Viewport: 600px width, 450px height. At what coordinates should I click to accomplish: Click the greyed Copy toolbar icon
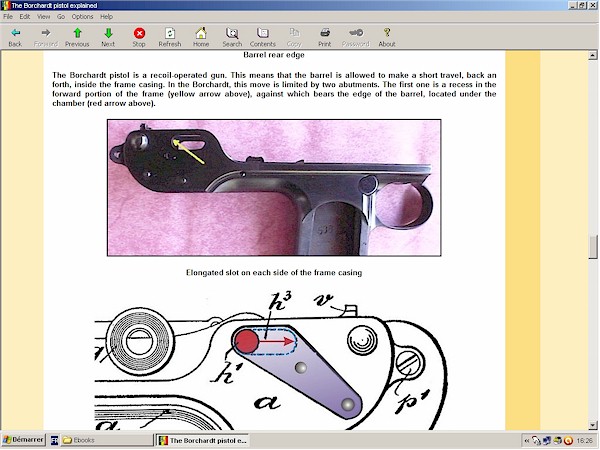click(294, 33)
